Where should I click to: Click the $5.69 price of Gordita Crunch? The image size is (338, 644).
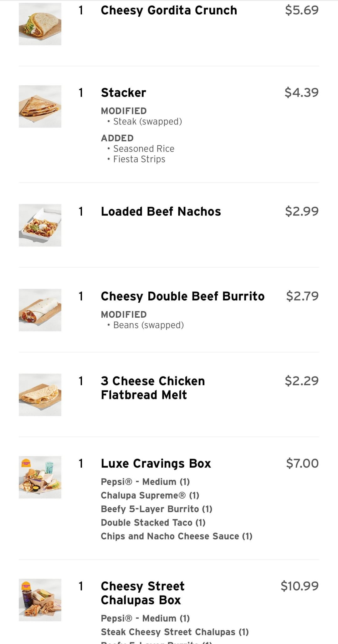pyautogui.click(x=302, y=10)
